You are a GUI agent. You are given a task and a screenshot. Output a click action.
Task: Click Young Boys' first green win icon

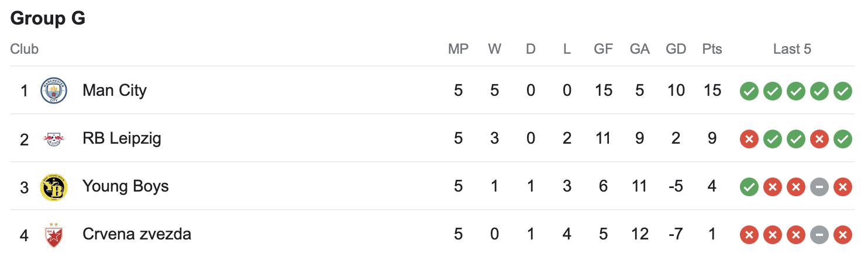[x=749, y=187]
